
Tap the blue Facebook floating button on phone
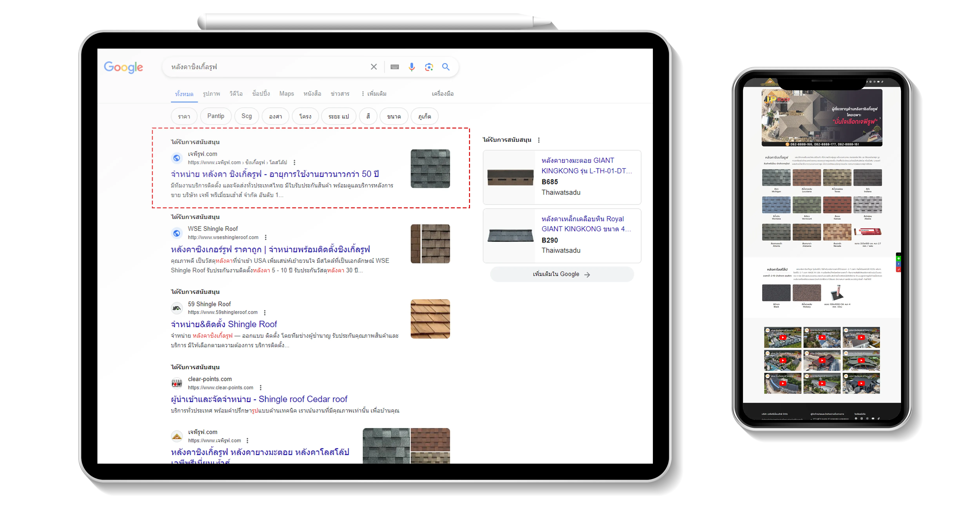click(x=899, y=264)
